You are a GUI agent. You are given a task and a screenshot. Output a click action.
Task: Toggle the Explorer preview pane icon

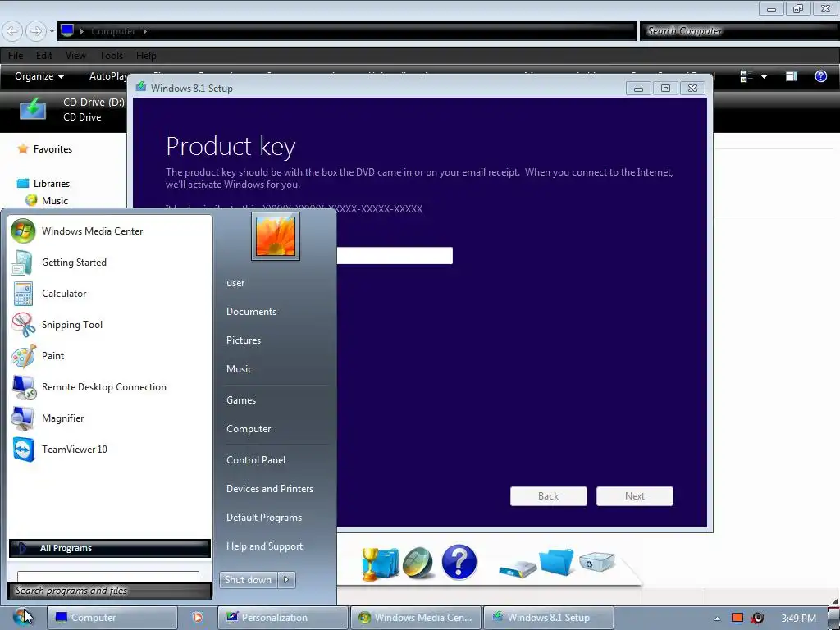tap(792, 76)
